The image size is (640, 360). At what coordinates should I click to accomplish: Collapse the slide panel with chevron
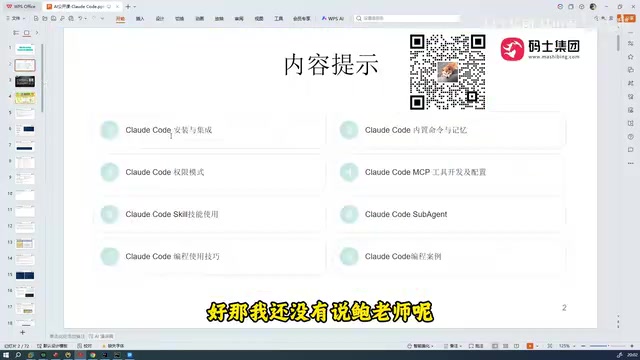coord(37,33)
